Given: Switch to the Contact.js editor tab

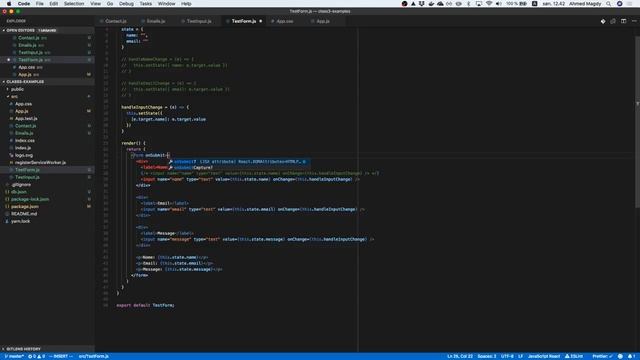Looking at the screenshot, I should (115, 21).
